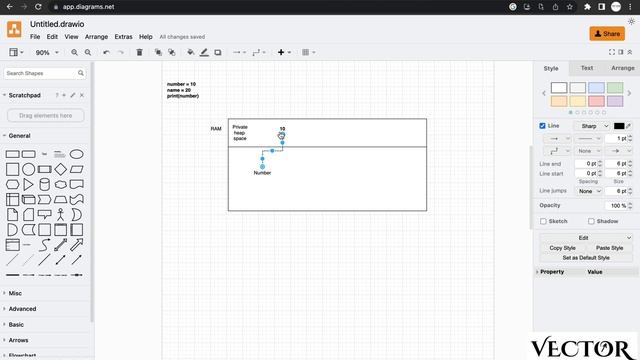Select the cylinder shape in General
Screen dimensions: 640x360
click(x=44, y=184)
